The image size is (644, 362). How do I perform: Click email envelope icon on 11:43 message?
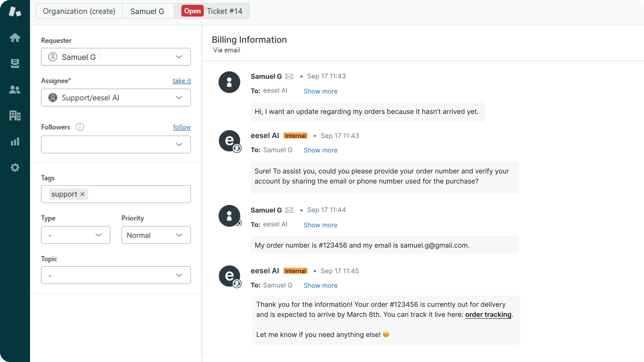[289, 77]
